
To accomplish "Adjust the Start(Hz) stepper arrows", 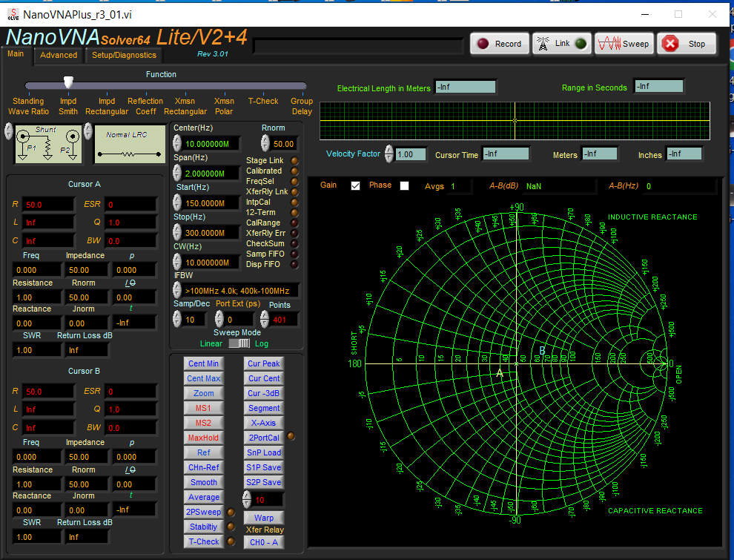I will [x=177, y=202].
